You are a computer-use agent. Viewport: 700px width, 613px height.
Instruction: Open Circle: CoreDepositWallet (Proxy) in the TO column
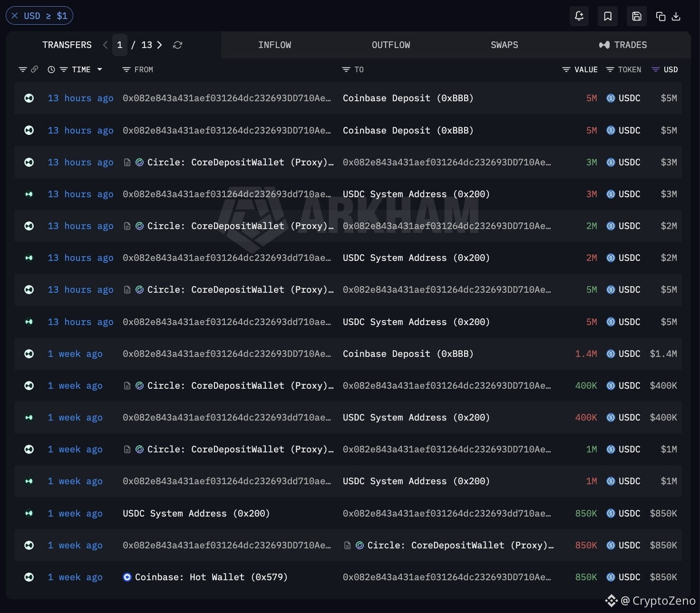click(460, 545)
